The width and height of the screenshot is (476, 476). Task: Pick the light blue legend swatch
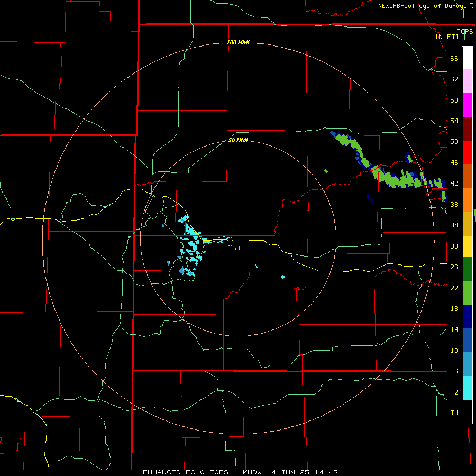click(467, 364)
